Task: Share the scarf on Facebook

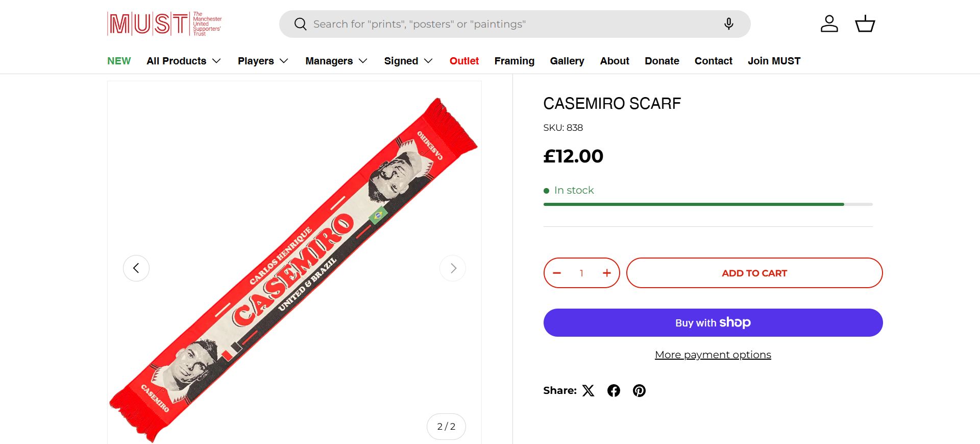Action: point(614,391)
